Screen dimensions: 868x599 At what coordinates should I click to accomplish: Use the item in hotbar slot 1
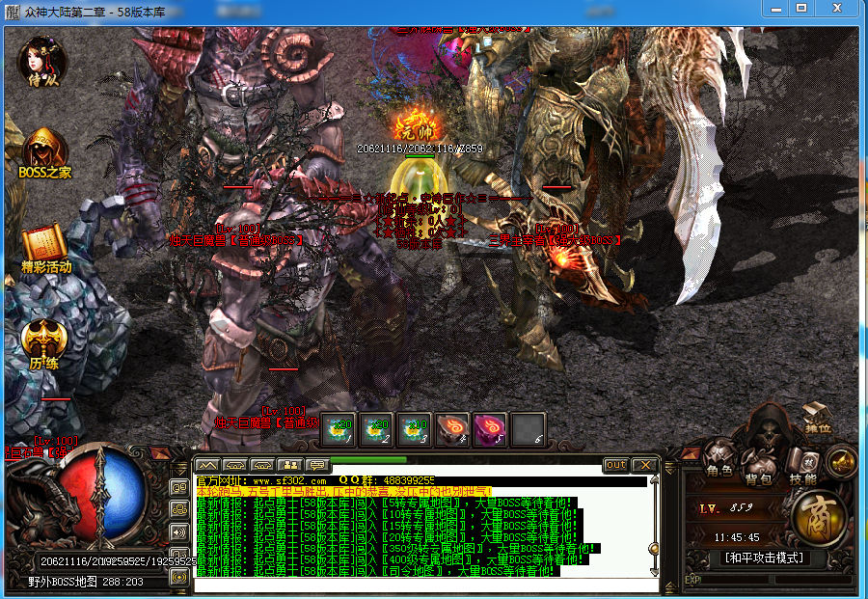tap(339, 429)
